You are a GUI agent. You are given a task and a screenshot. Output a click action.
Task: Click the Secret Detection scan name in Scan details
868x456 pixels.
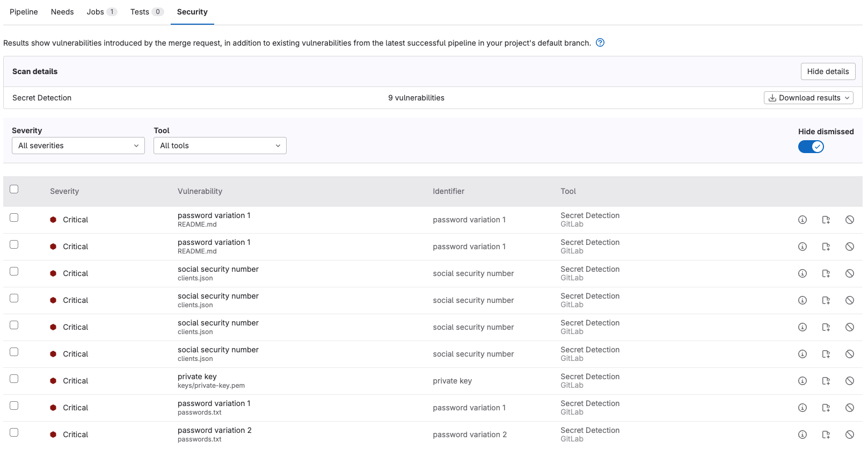click(x=42, y=98)
